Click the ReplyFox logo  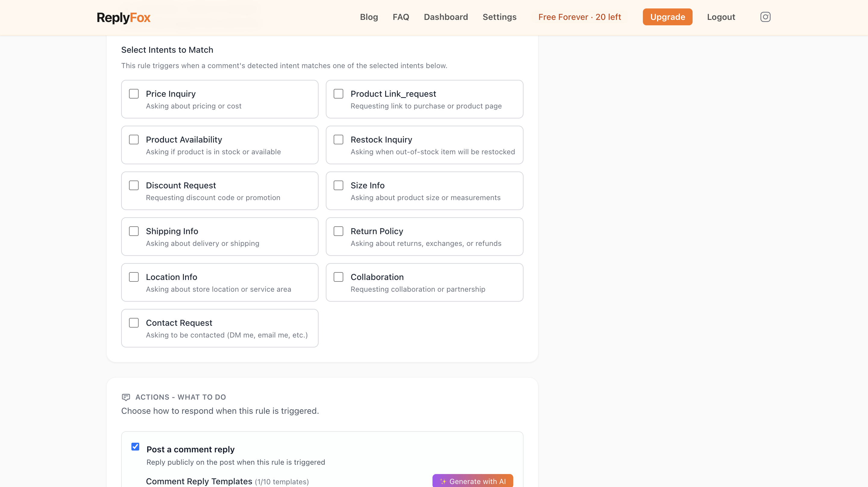(x=123, y=17)
